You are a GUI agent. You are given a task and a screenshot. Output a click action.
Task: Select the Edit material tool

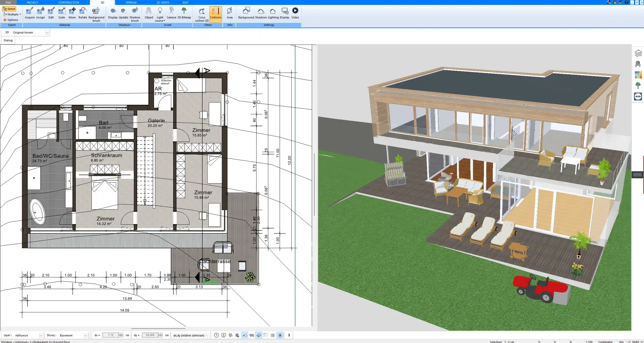coord(51,13)
